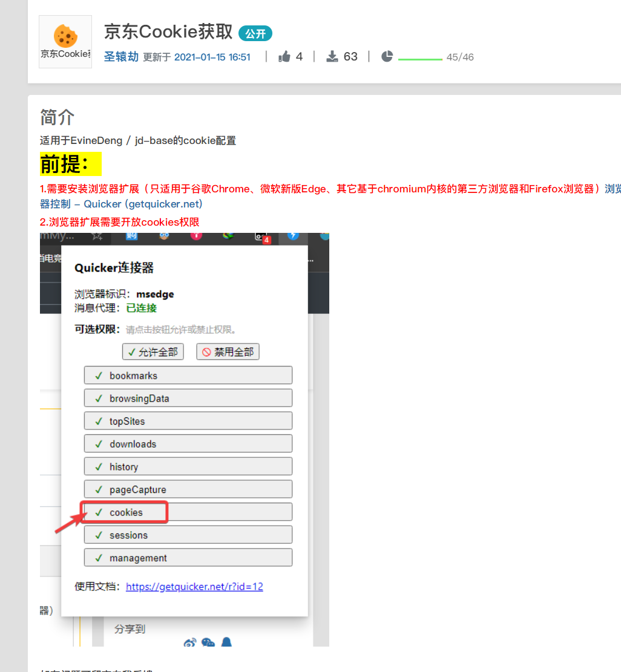Click the blue 购 shopping extension icon
The width and height of the screenshot is (621, 672).
coord(132,236)
